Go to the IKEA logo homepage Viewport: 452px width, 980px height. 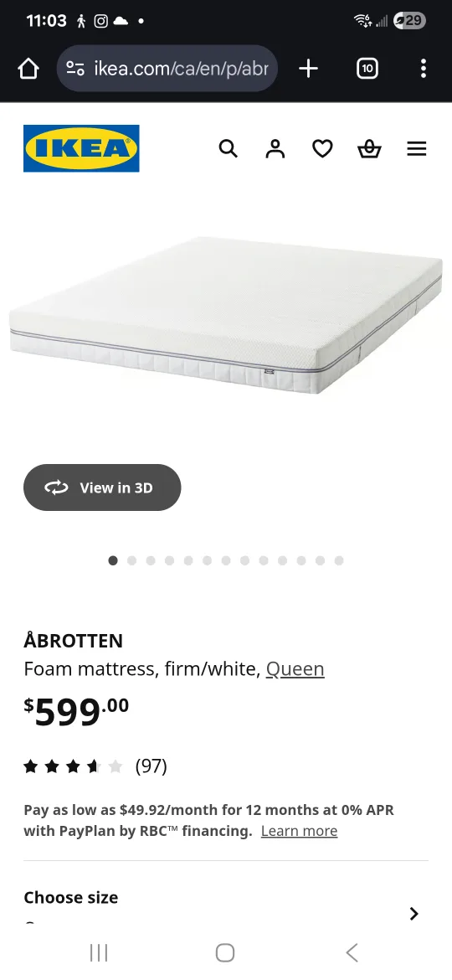tap(81, 148)
